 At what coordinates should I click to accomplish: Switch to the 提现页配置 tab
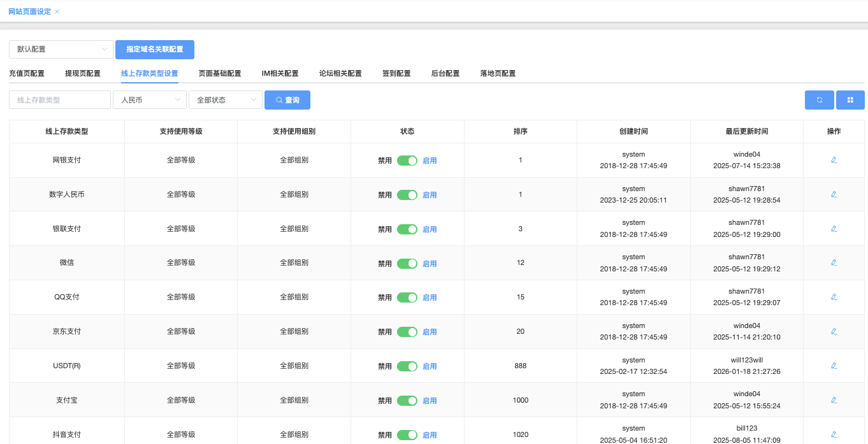(x=83, y=73)
